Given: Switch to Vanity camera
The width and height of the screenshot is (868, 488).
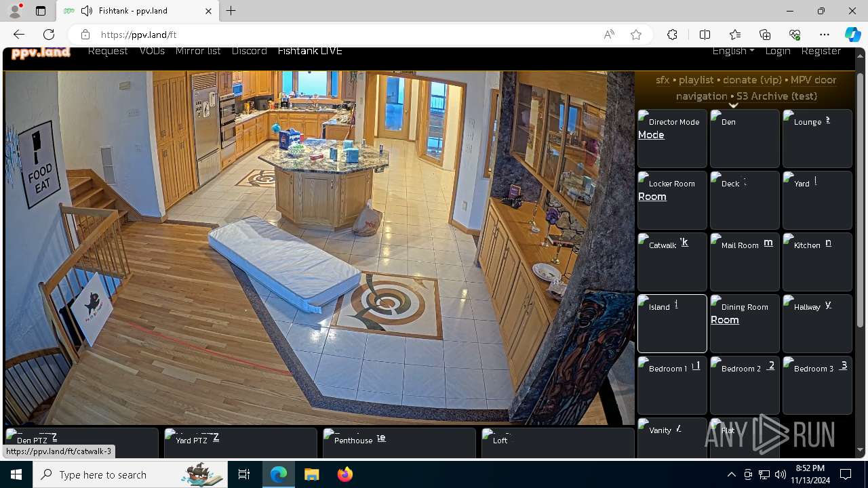Looking at the screenshot, I should click(672, 438).
